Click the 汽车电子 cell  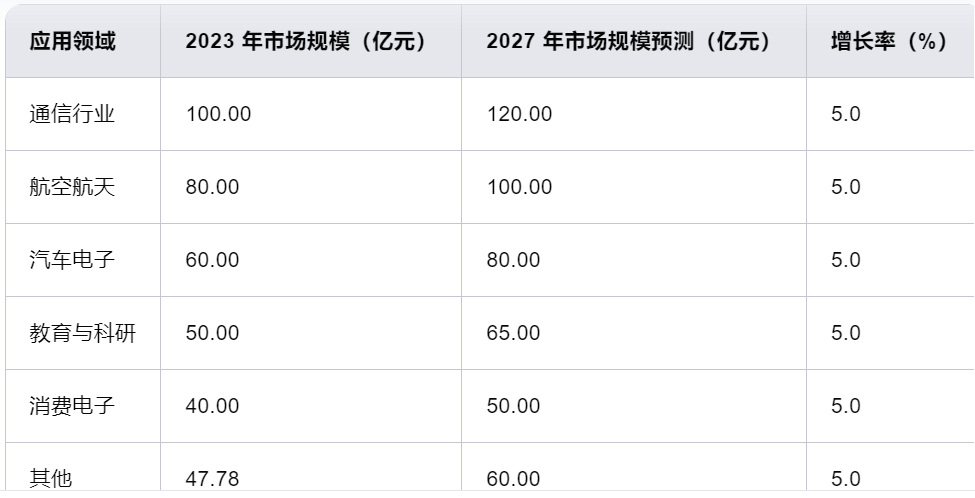pyautogui.click(x=72, y=260)
